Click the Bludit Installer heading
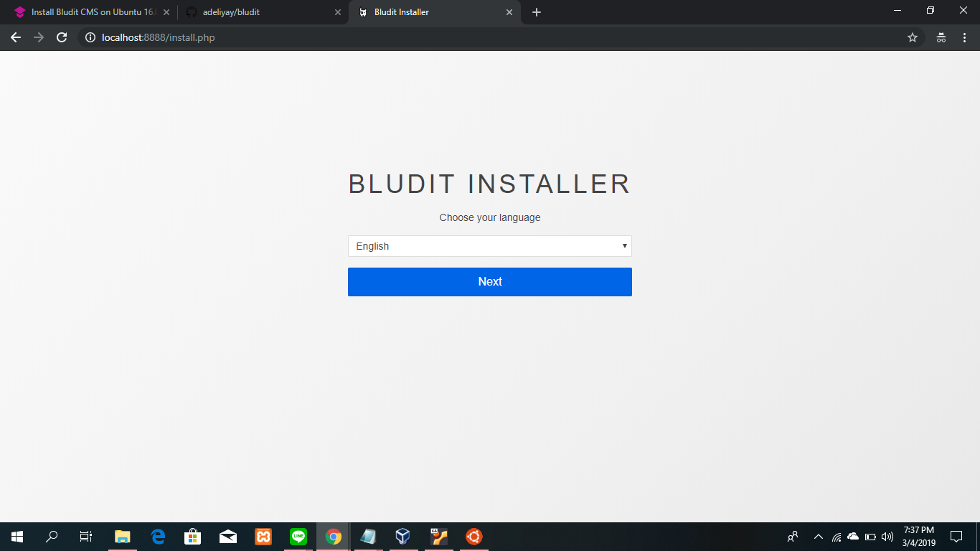This screenshot has width=980, height=551. tap(489, 184)
